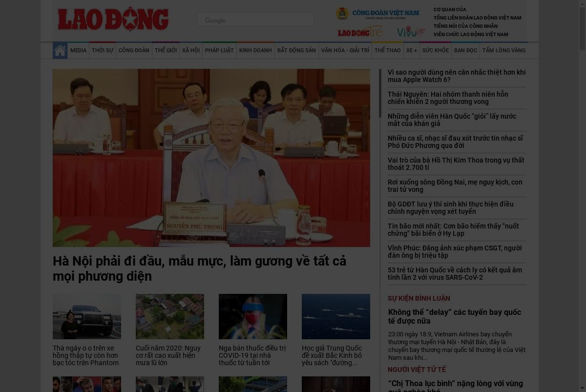
Task: Read the headline about Hà Nội phải đi đầu
Action: point(200,268)
